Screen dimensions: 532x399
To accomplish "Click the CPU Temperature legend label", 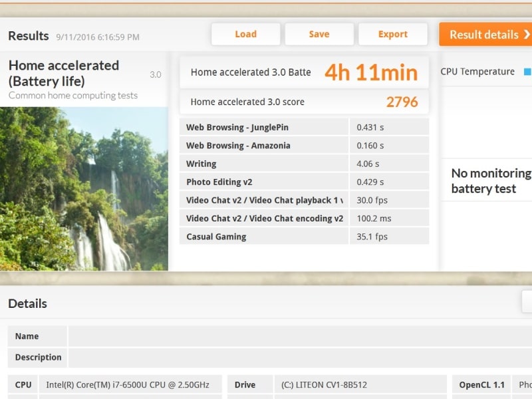I will coord(477,72).
